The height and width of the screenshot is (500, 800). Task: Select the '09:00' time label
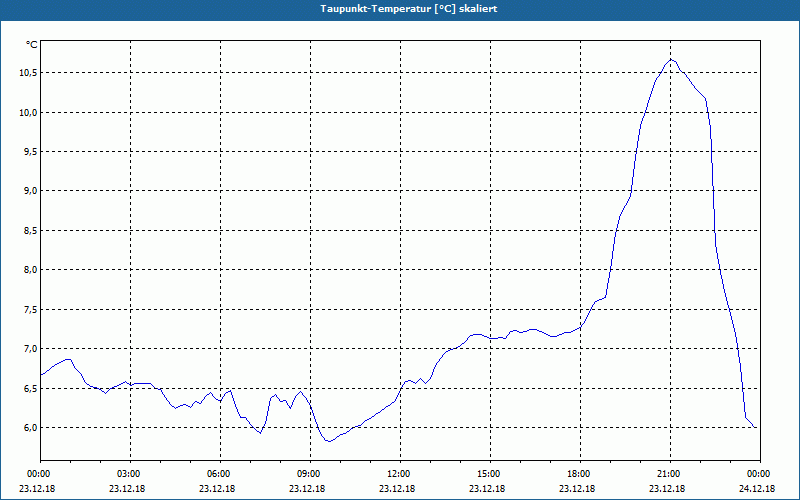click(x=310, y=474)
